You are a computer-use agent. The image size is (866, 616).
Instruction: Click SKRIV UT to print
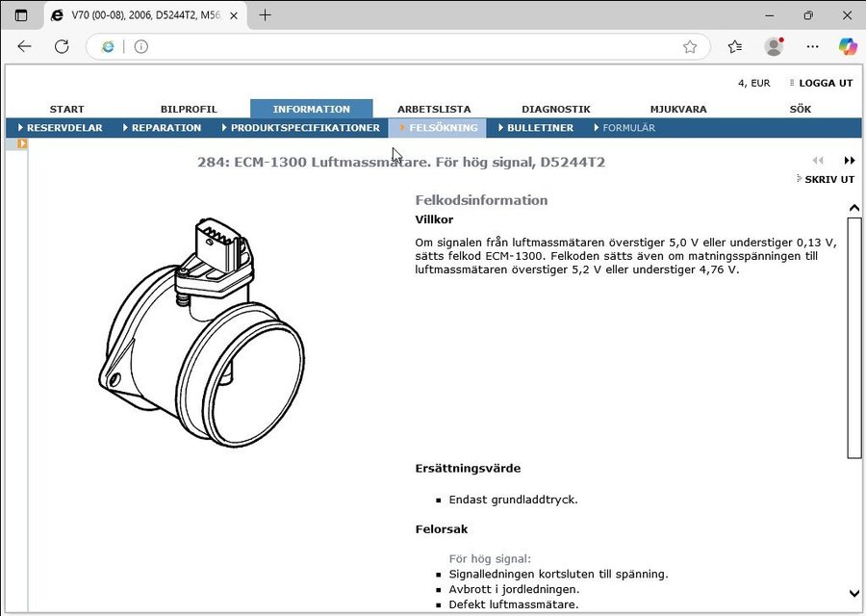coord(828,179)
